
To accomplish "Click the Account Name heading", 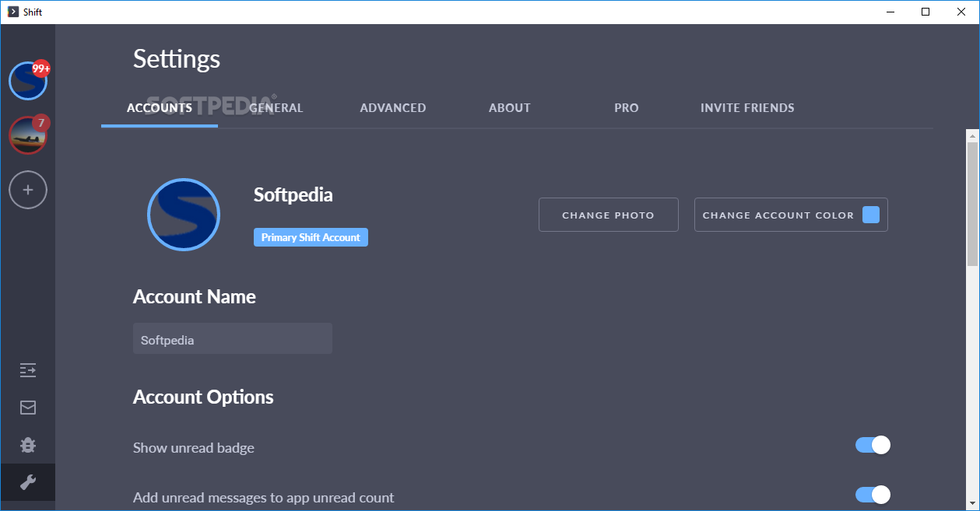I will click(195, 297).
